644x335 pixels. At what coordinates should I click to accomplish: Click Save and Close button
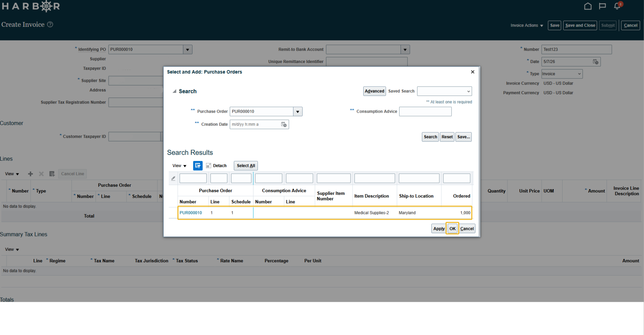point(580,25)
